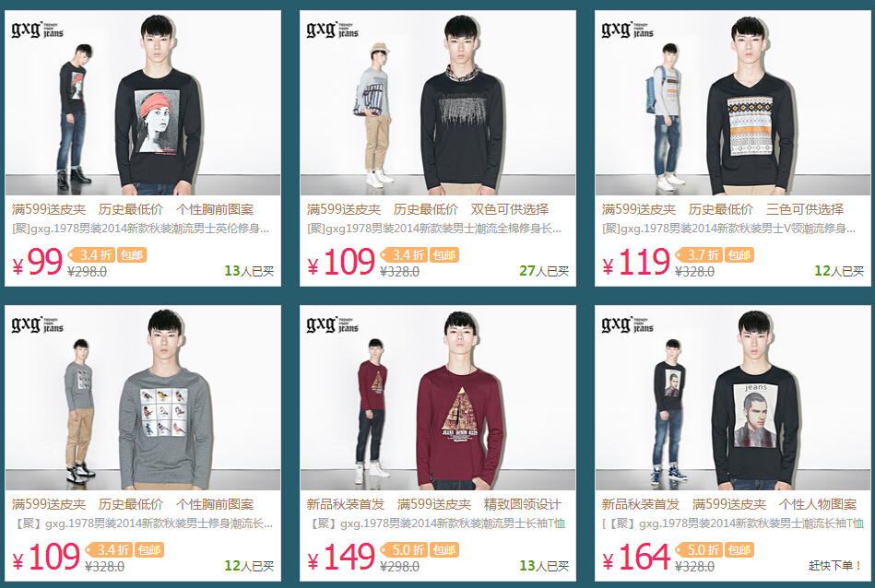Click the gxg jeans logo on first product
This screenshot has width=875, height=588.
(38, 29)
